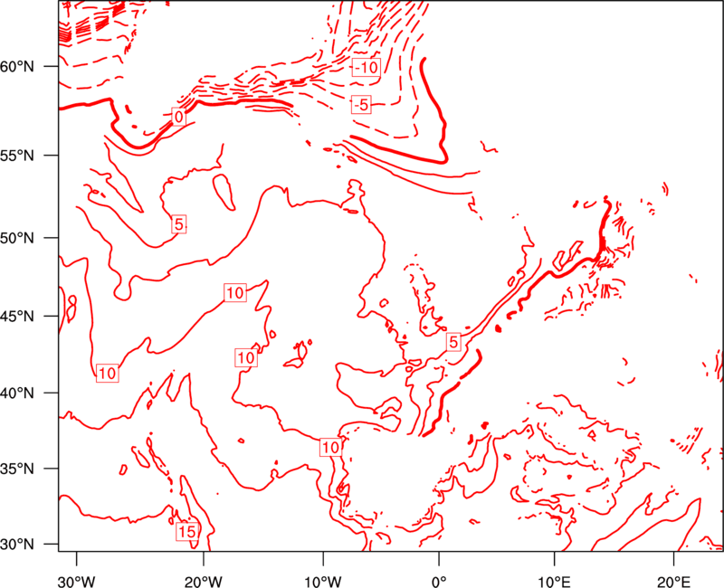The height and width of the screenshot is (588, 724).
Task: Pick the 30°N latitude axis label
Action: point(17,545)
